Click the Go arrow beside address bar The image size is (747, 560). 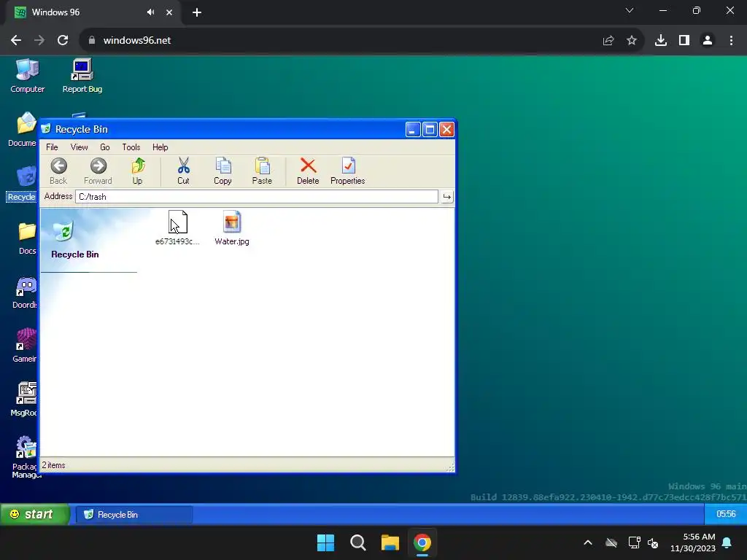tap(447, 197)
